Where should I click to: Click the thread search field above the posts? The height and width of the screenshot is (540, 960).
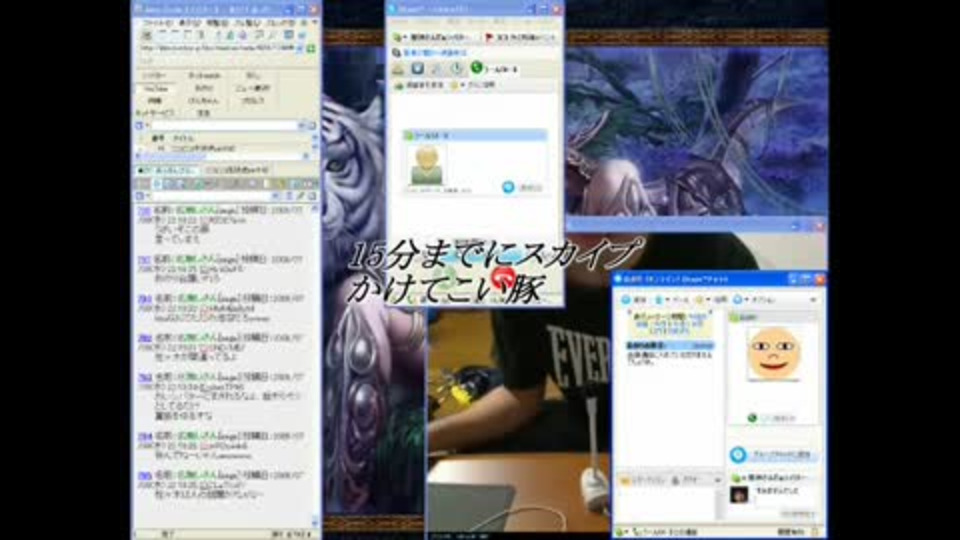212,196
